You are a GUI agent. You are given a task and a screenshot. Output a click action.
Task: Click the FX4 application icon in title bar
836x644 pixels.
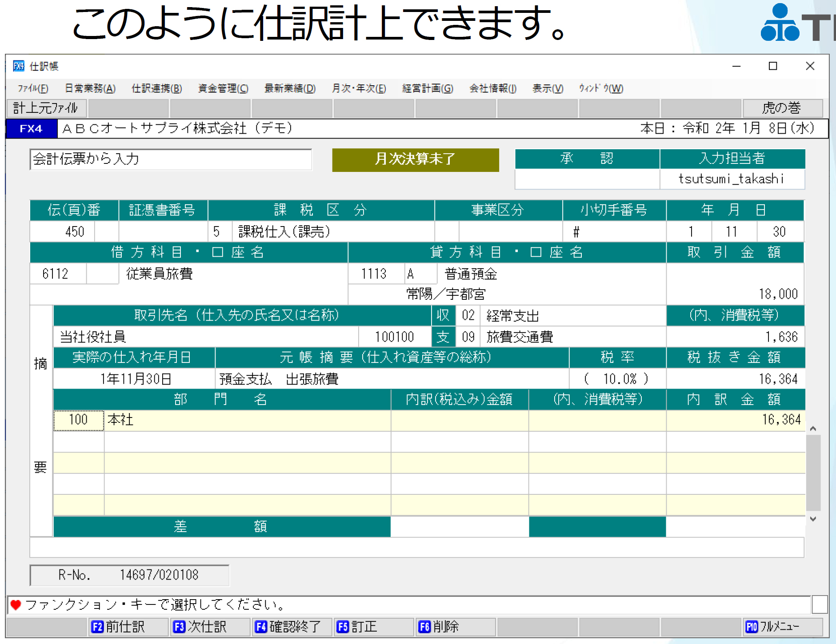click(x=20, y=66)
